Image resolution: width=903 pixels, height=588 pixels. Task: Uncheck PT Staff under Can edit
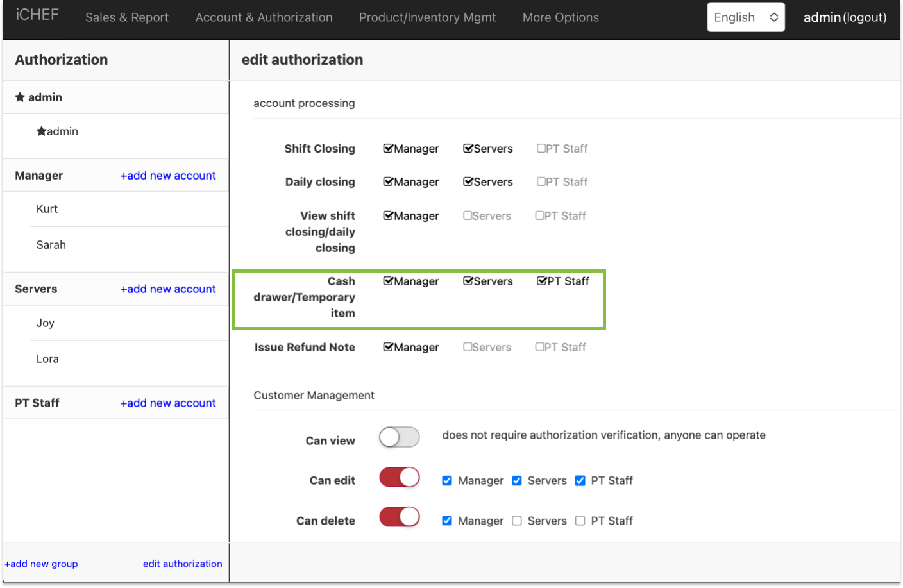[580, 480]
